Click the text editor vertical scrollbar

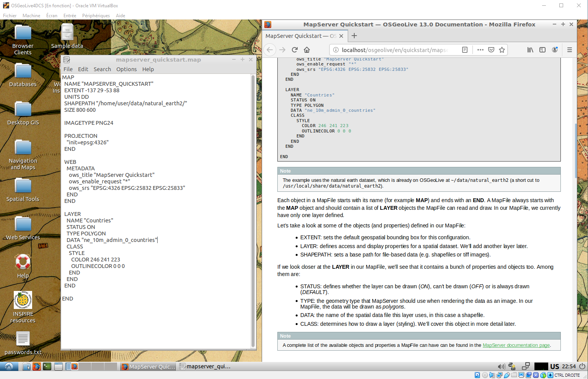pos(253,211)
